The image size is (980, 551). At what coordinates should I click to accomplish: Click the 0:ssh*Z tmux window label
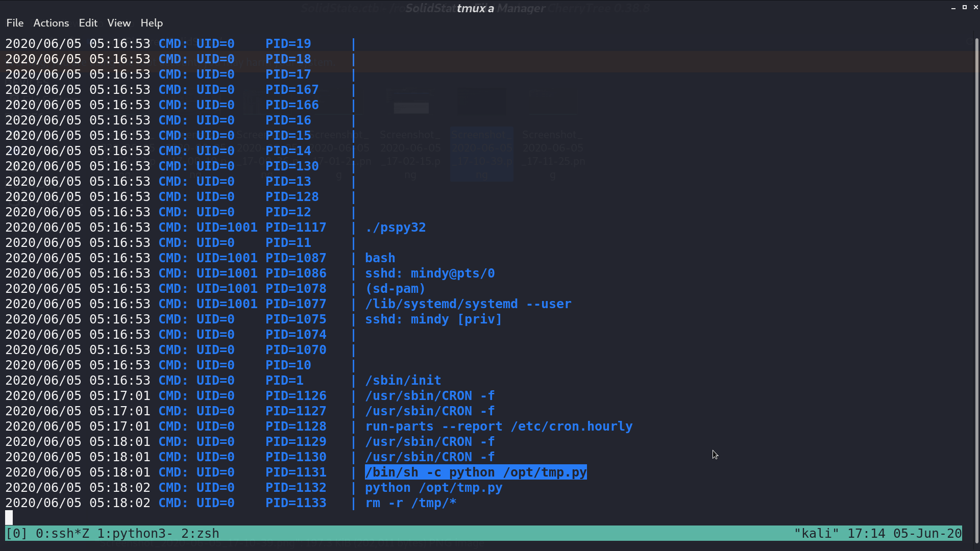[62, 534]
